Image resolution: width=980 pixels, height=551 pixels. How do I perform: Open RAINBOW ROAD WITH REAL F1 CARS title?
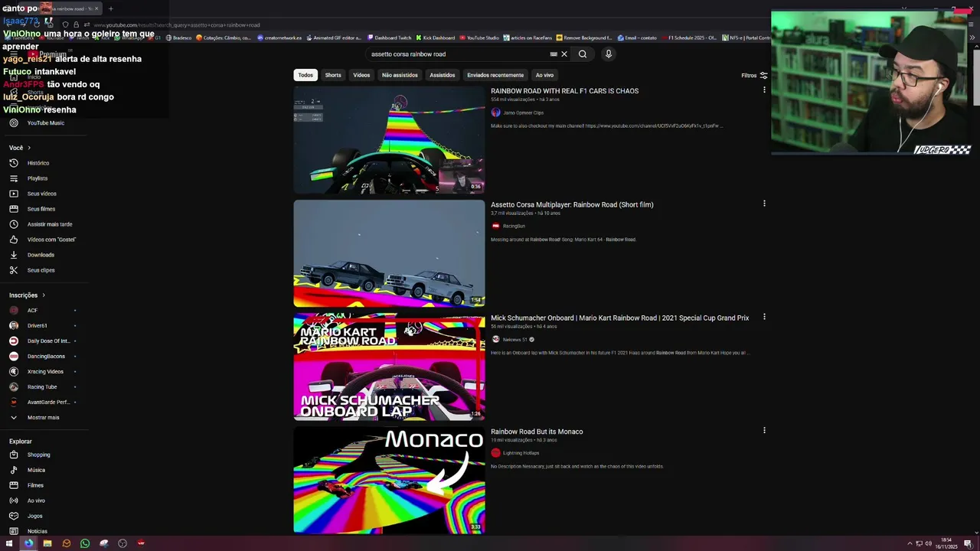click(x=564, y=91)
